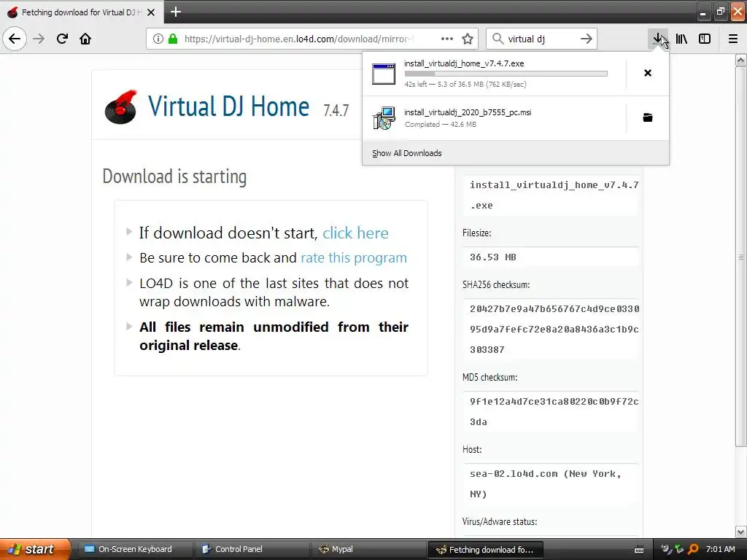The image size is (747, 560).
Task: Open page actions three-dot menu
Action: click(447, 39)
